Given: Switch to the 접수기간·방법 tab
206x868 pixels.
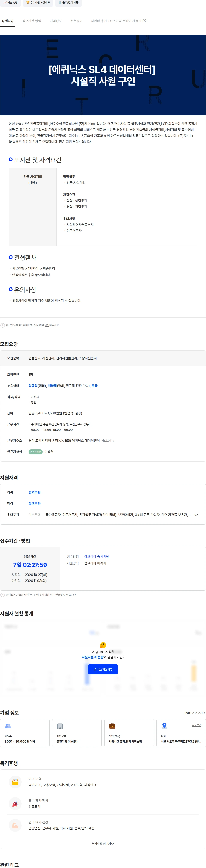Looking at the screenshot, I should 32,21.
